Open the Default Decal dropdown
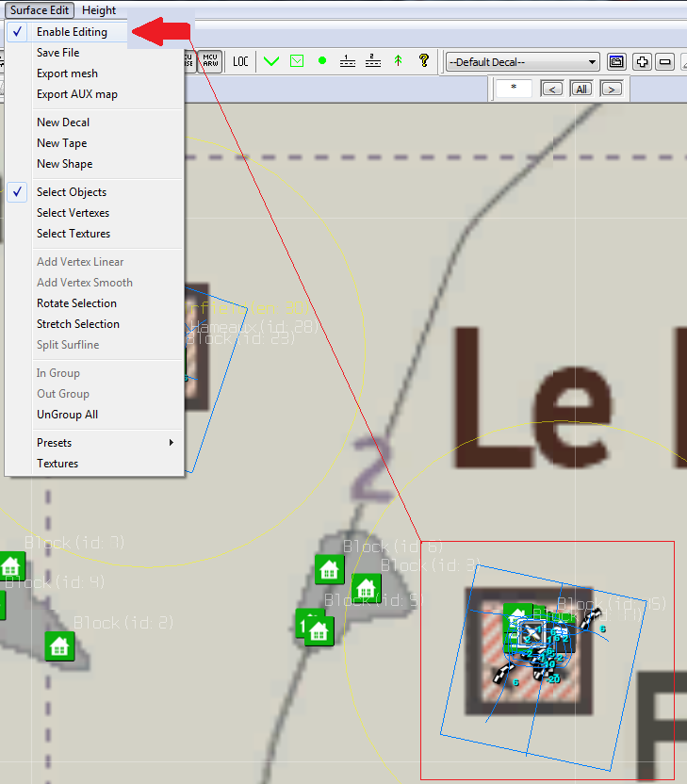Image resolution: width=687 pixels, height=784 pixels. (x=522, y=62)
